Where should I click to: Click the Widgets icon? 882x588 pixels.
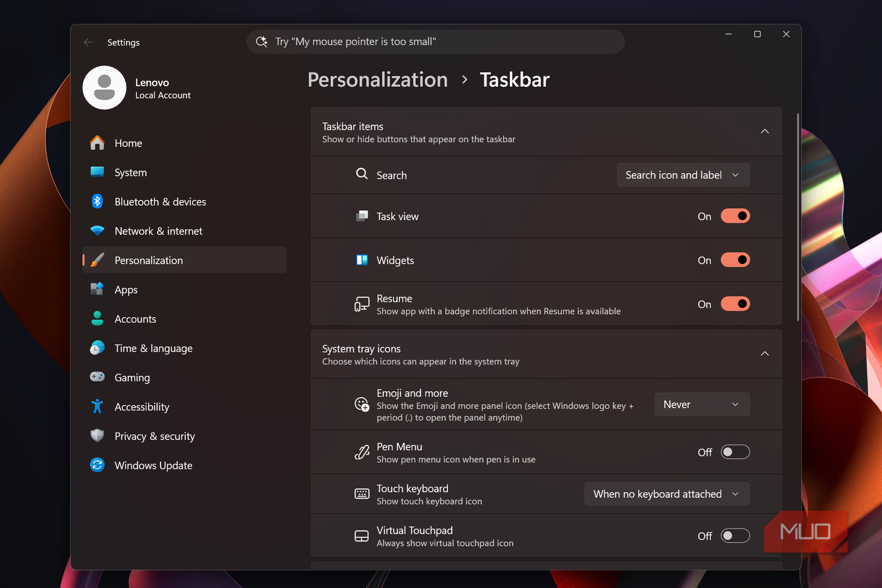coord(362,260)
